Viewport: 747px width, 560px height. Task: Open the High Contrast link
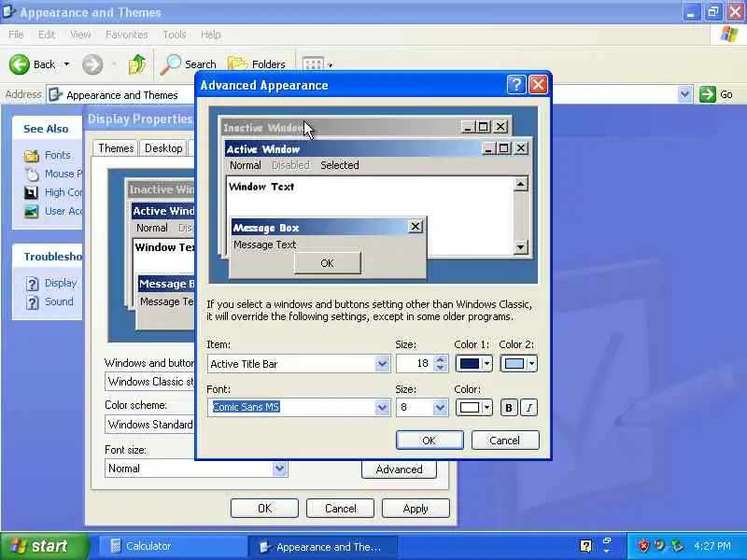pos(63,192)
